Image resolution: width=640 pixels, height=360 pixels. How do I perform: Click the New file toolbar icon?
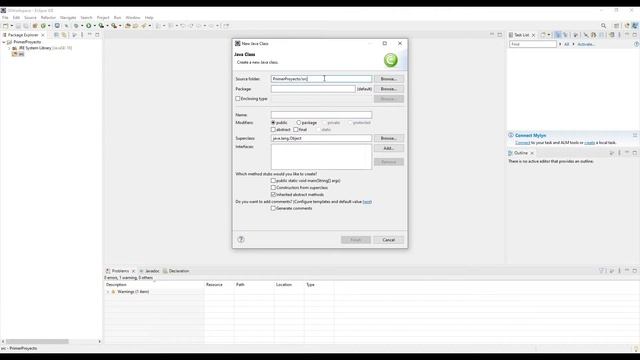pyautogui.click(x=5, y=26)
